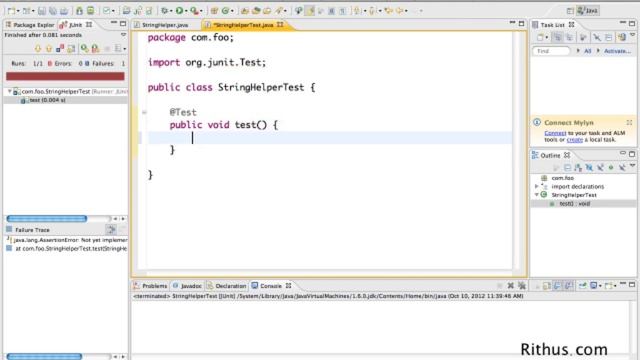The width and height of the screenshot is (640, 360).
Task: Click the Print icon in main toolbar
Action: [x=64, y=11]
